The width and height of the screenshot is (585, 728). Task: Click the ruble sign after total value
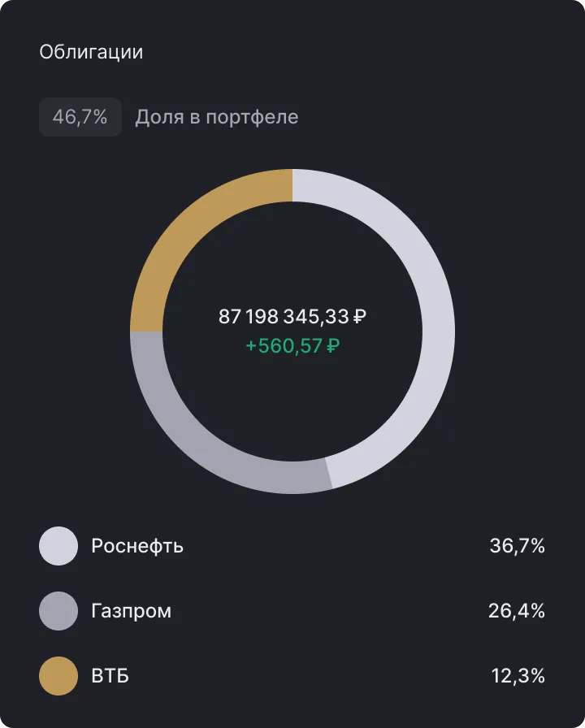tap(360, 317)
